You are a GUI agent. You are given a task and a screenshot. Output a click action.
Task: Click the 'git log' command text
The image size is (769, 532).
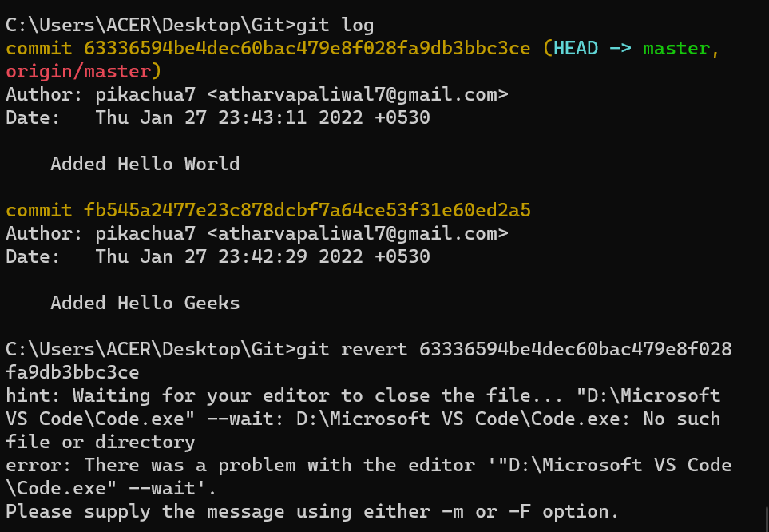pyautogui.click(x=335, y=25)
